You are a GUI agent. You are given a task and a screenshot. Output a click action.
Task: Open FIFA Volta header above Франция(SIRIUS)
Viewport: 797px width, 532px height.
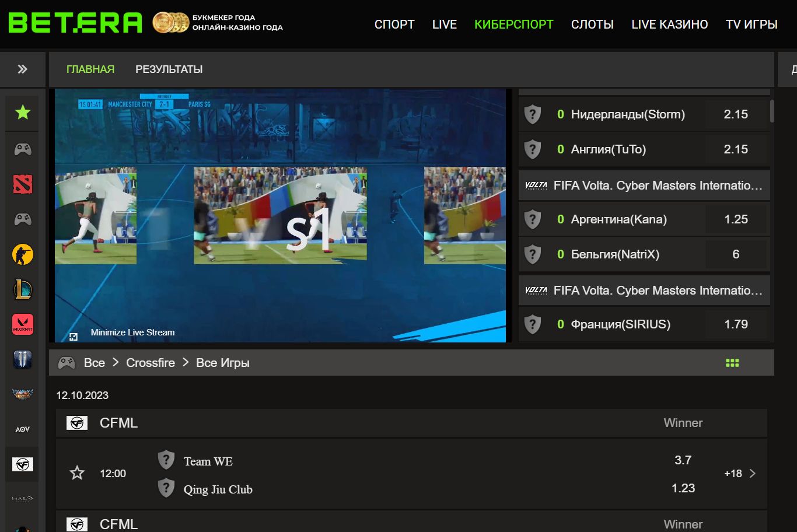point(644,290)
